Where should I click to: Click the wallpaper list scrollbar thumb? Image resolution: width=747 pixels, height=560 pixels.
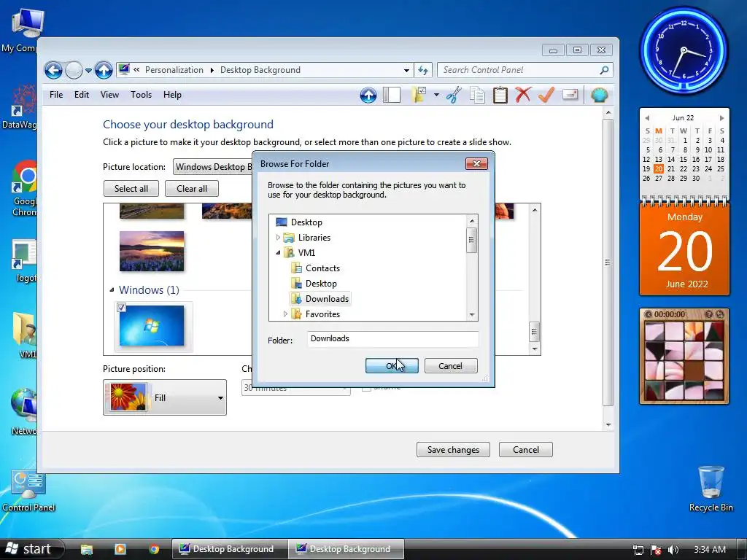[535, 332]
